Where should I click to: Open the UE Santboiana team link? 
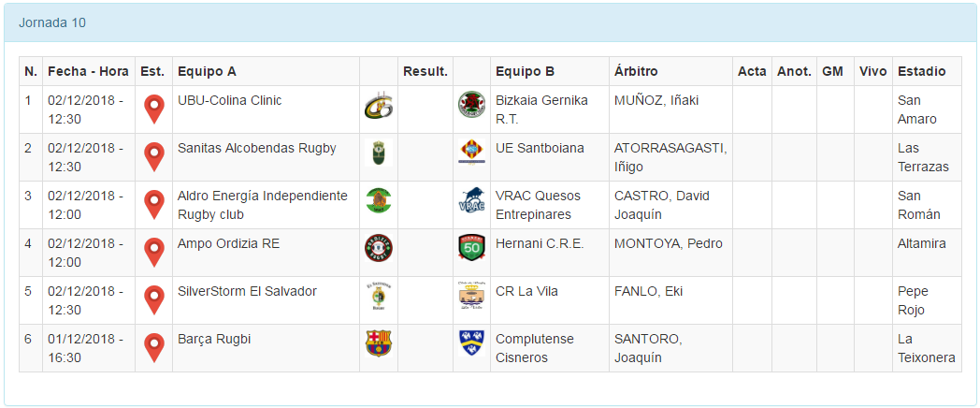click(x=540, y=148)
